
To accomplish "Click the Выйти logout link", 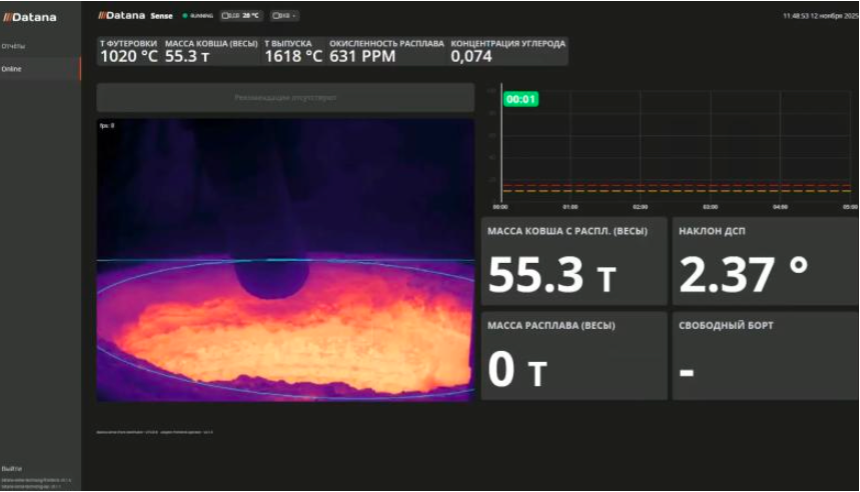I will [12, 468].
